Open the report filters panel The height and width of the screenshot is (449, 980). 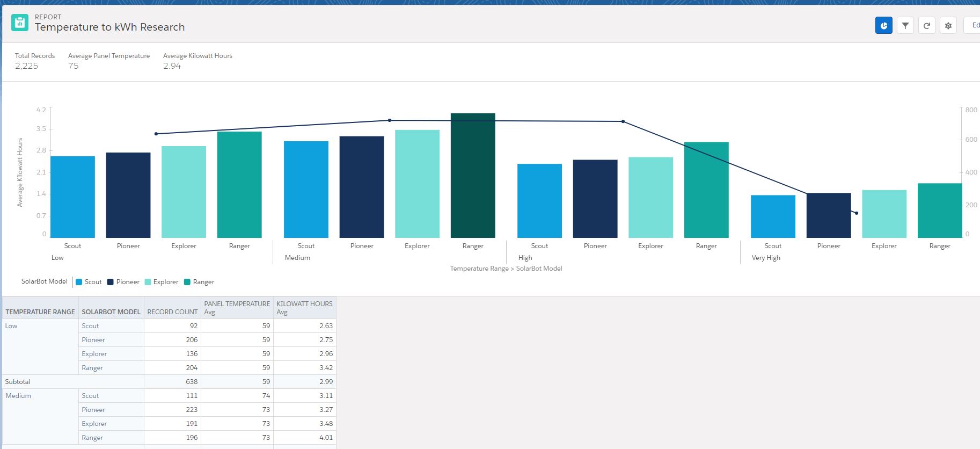(x=905, y=25)
